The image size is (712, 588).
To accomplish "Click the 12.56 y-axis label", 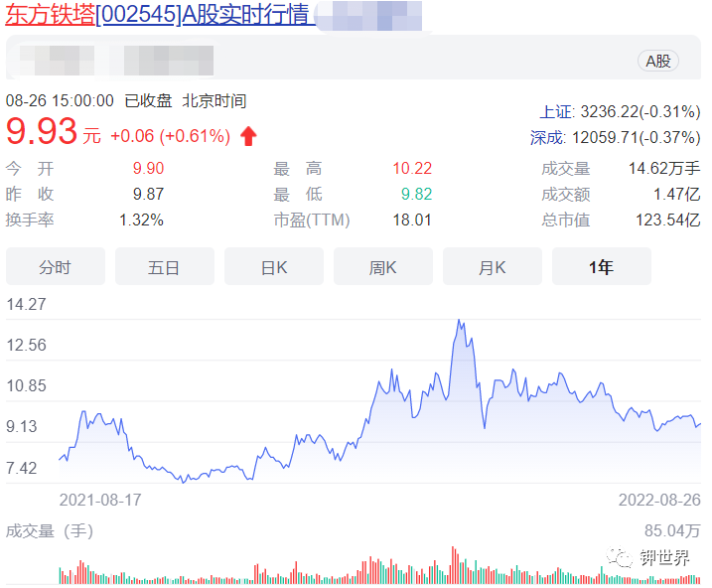I will 26,345.
